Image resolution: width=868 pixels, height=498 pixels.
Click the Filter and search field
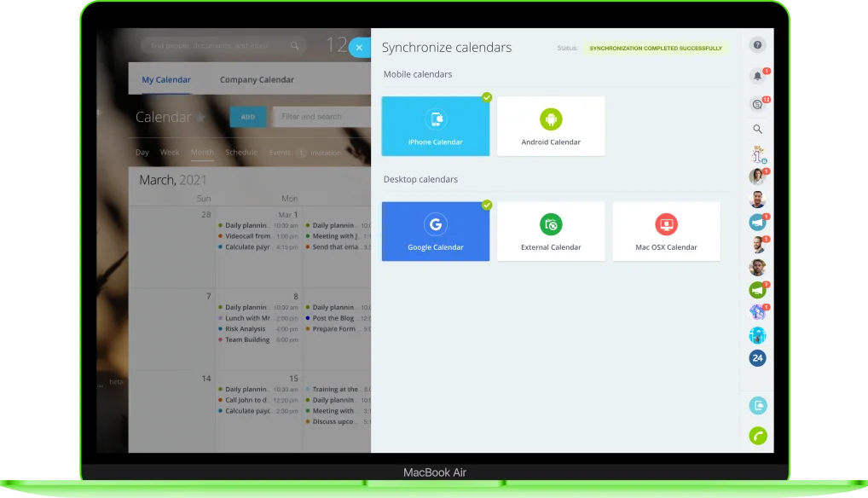[x=321, y=117]
